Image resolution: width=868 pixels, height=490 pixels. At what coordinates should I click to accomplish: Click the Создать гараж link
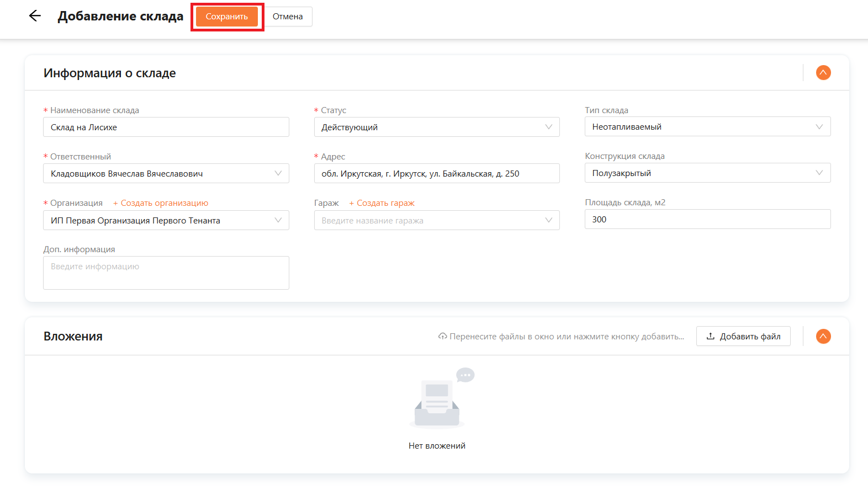(382, 203)
